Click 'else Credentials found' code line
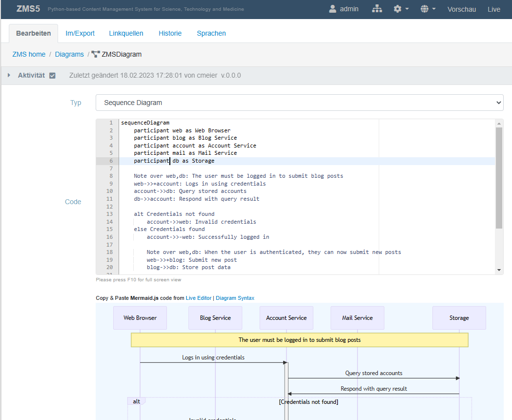Screen dimensions: 512x420 click(169, 229)
